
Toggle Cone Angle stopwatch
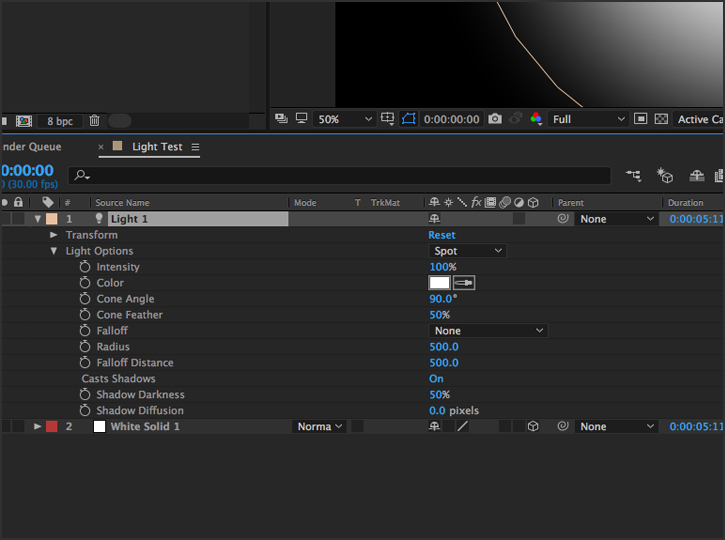pyautogui.click(x=85, y=299)
